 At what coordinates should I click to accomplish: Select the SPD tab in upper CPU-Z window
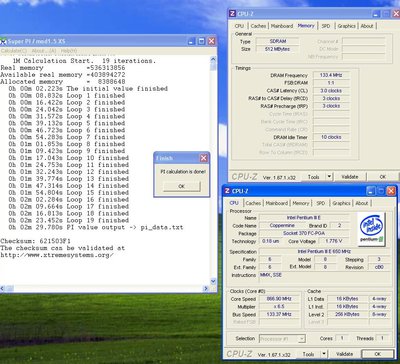click(x=326, y=26)
